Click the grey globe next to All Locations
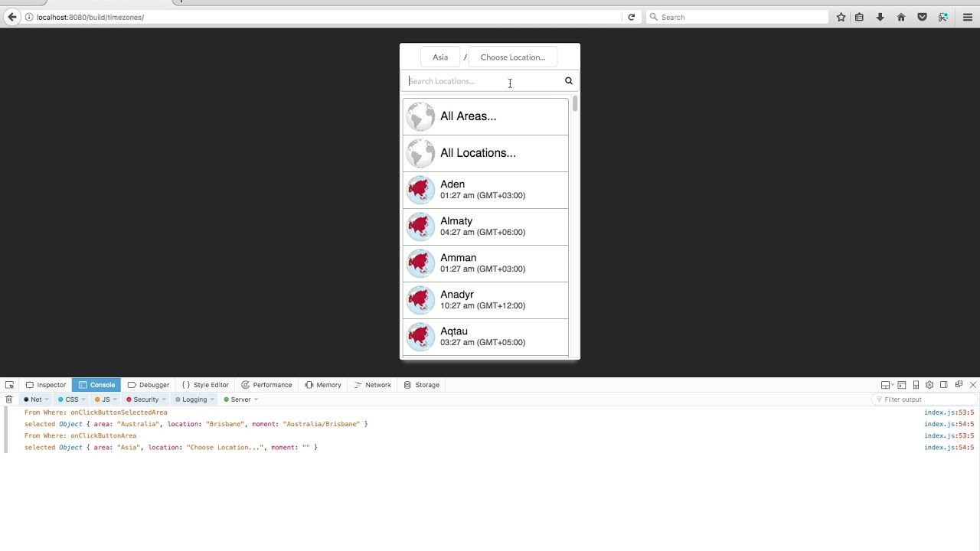The height and width of the screenshot is (551, 980). pos(420,153)
